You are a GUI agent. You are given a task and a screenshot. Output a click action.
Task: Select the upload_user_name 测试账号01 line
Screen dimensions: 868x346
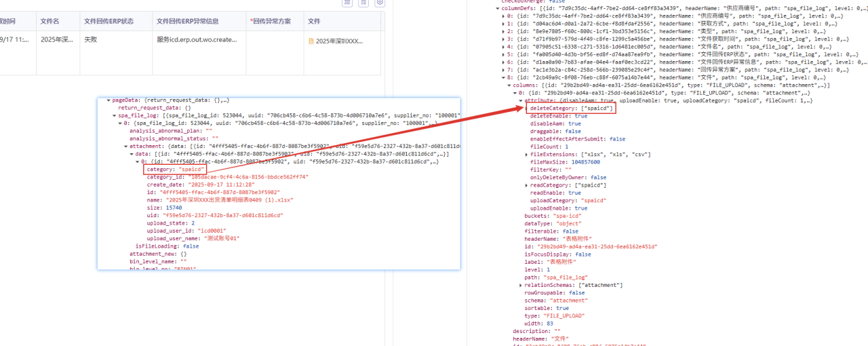(195, 238)
